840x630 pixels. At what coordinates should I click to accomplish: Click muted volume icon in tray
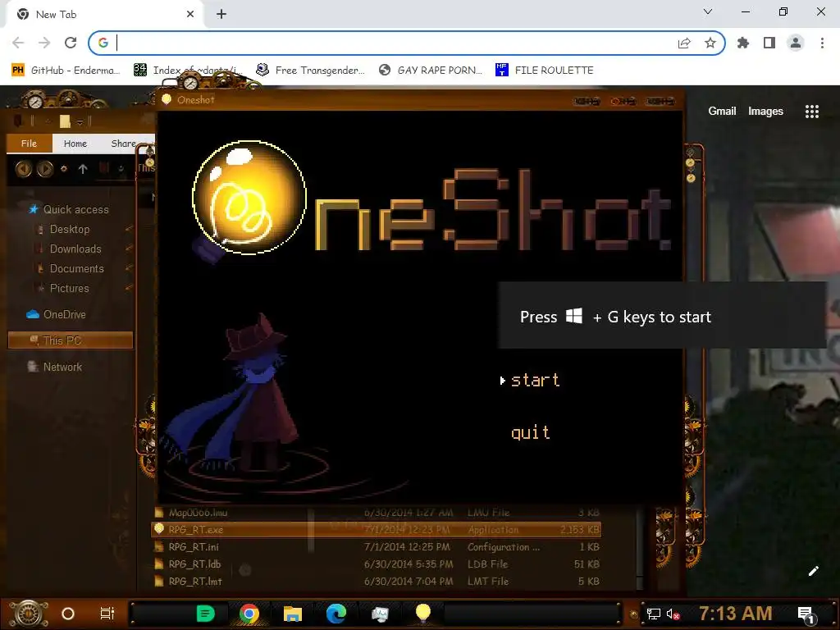click(673, 614)
